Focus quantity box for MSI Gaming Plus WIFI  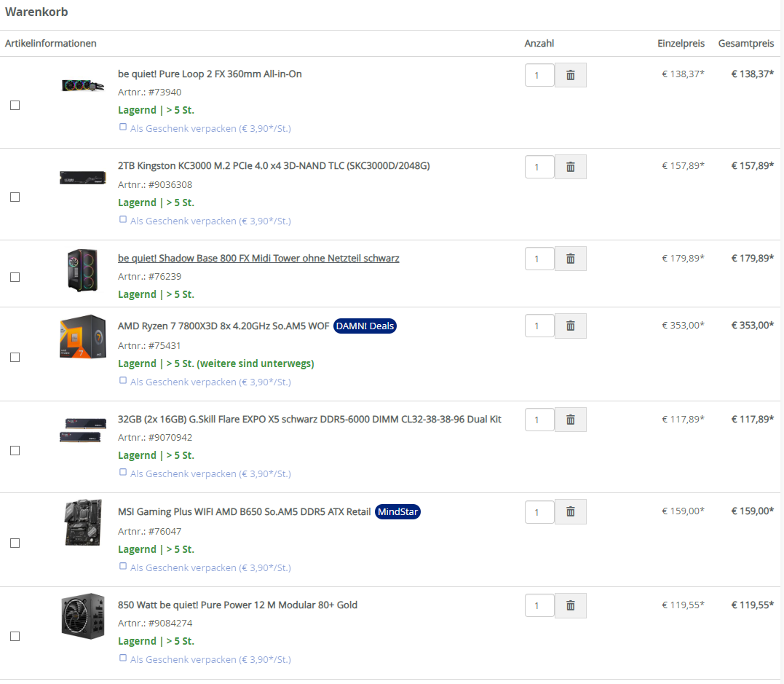click(539, 512)
